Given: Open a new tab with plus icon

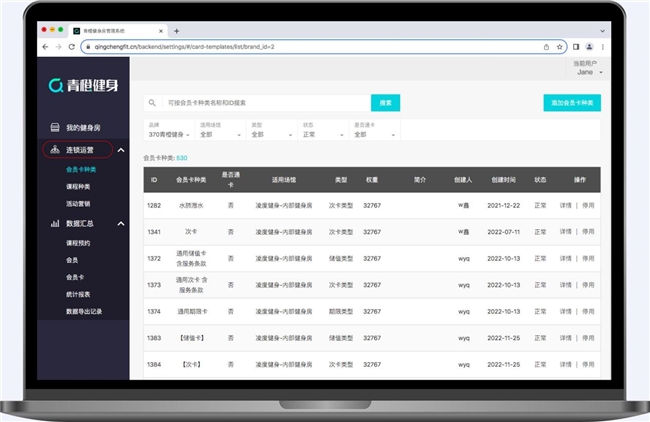Looking at the screenshot, I should [x=177, y=31].
